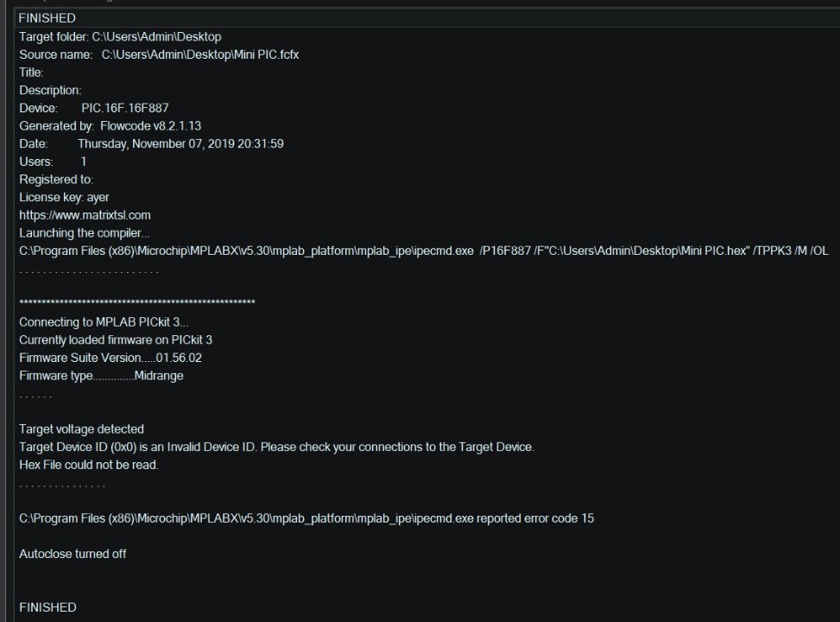Click the Source name Mini PIC.fcfx line
The width and height of the screenshot is (840, 622).
159,54
